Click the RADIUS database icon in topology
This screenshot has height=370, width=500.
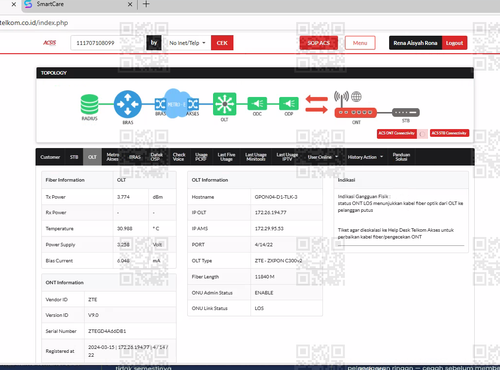89,104
